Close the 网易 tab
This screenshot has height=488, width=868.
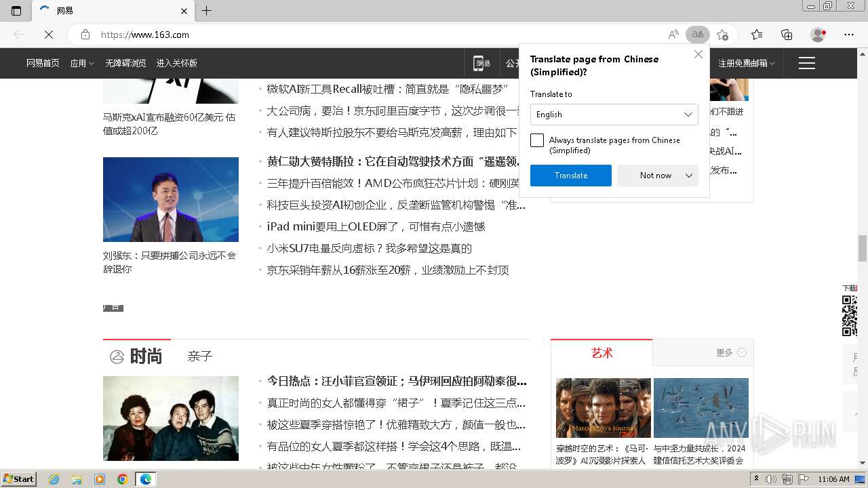tap(184, 11)
